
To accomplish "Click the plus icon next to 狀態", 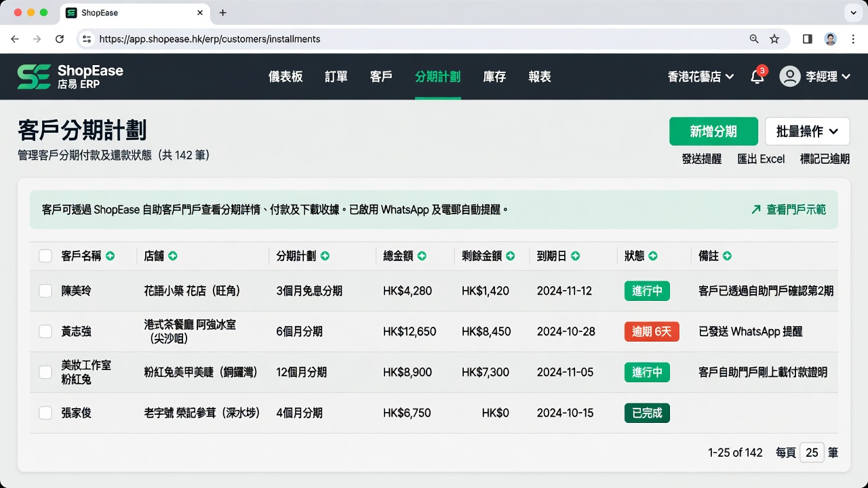I will (x=653, y=256).
